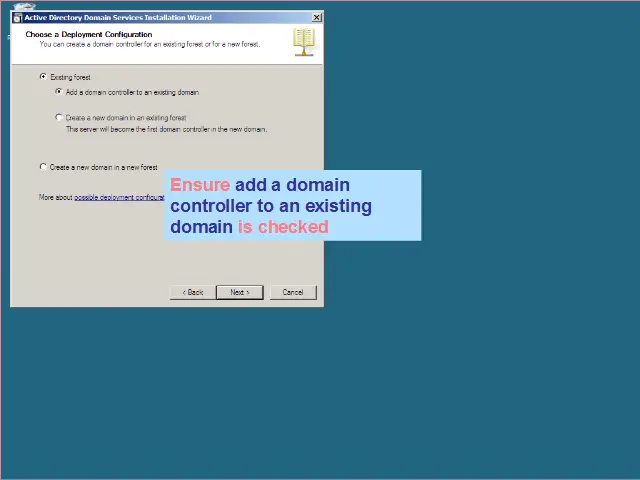Click the Next button
640x480 pixels.
240,292
